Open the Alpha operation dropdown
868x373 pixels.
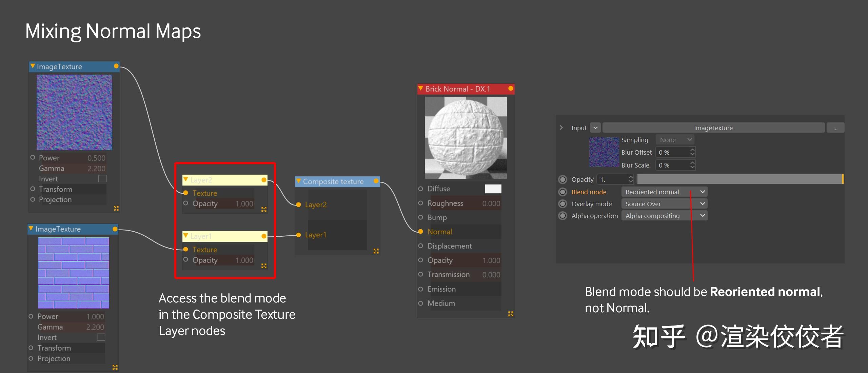pos(664,216)
